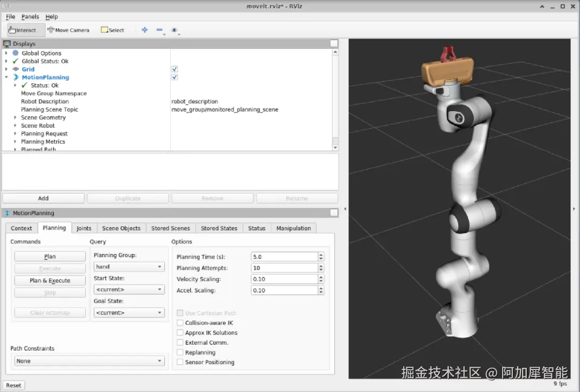Switch to the Joints tab
This screenshot has height=392, width=580.
point(84,228)
